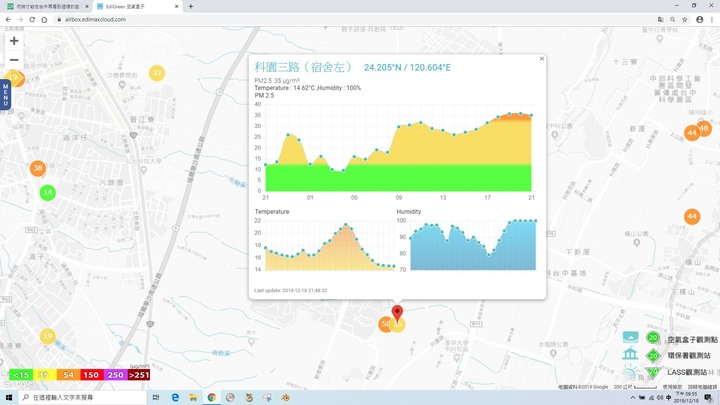Click the green circle 20 legend marker

click(653, 338)
